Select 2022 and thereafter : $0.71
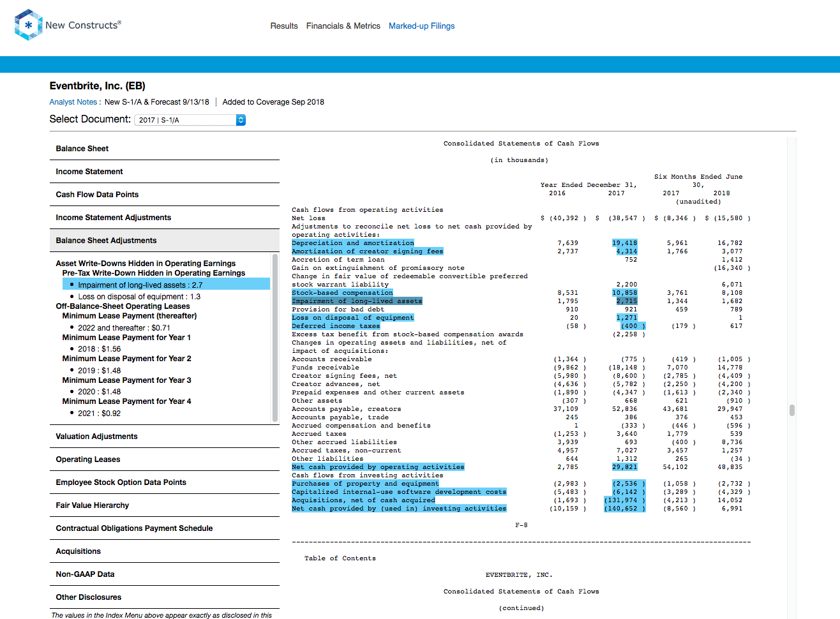 pos(124,328)
